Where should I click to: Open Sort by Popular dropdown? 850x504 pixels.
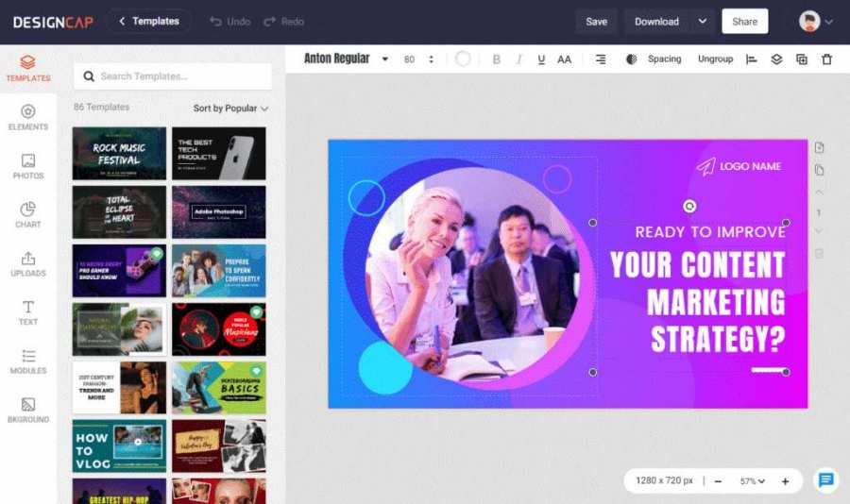coord(231,109)
